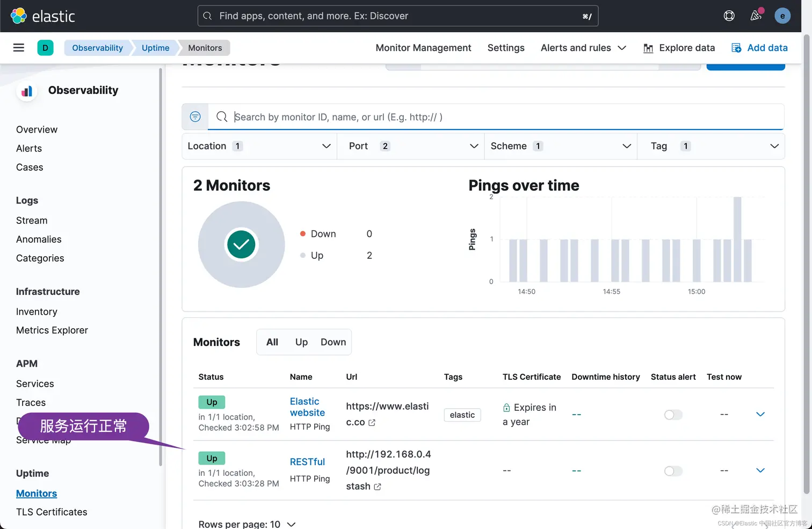Expand the Location filter dropdown
812x529 pixels.
259,146
